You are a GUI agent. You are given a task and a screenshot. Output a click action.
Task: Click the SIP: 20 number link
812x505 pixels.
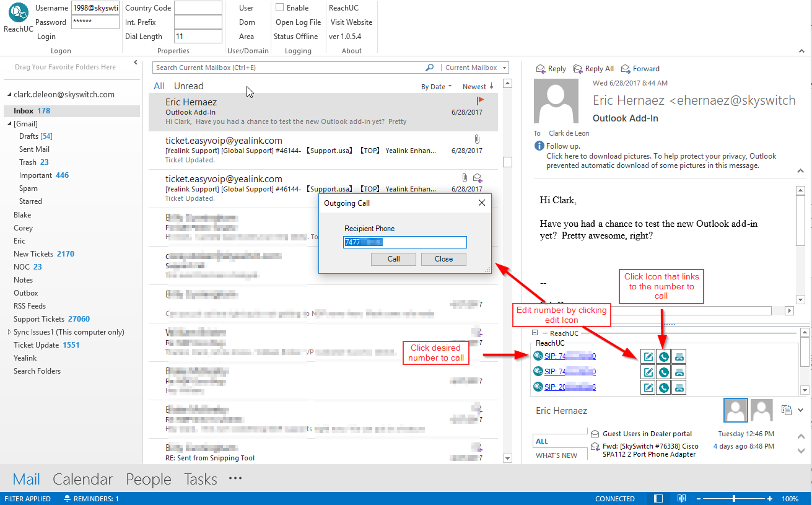(x=570, y=387)
